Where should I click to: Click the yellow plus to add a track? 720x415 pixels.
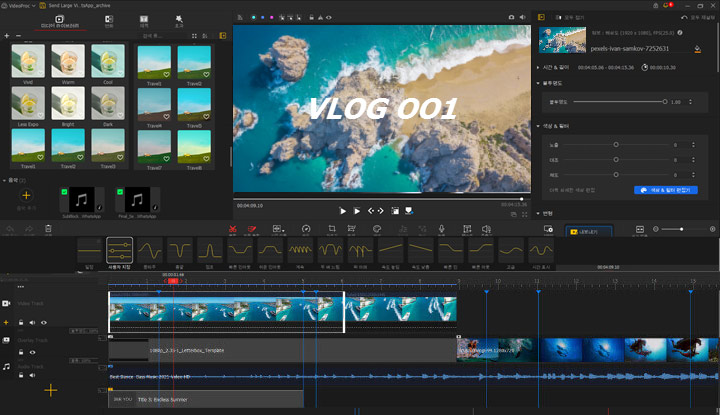pos(50,389)
